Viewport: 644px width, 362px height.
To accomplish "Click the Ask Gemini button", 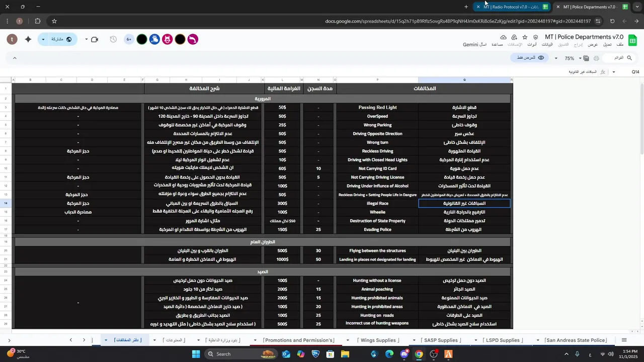I will point(474,45).
